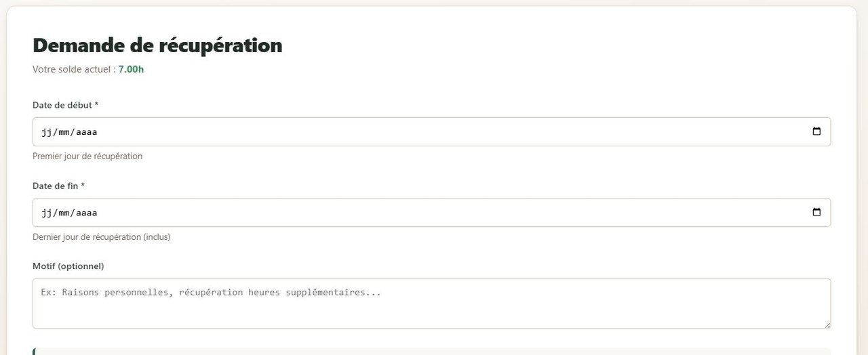Image resolution: width=868 pixels, height=355 pixels.
Task: Focus the Motif text area
Action: click(431, 304)
